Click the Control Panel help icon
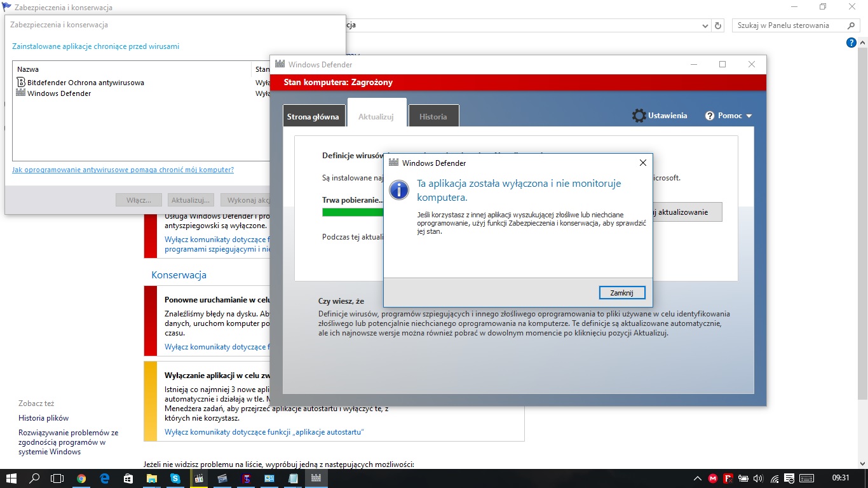This screenshot has width=868, height=488. (x=851, y=43)
